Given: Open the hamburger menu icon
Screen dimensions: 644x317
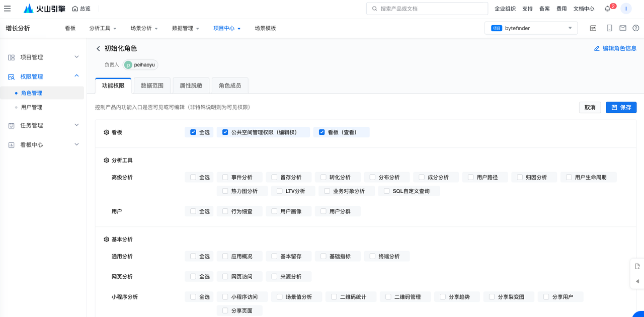Looking at the screenshot, I should click(8, 9).
